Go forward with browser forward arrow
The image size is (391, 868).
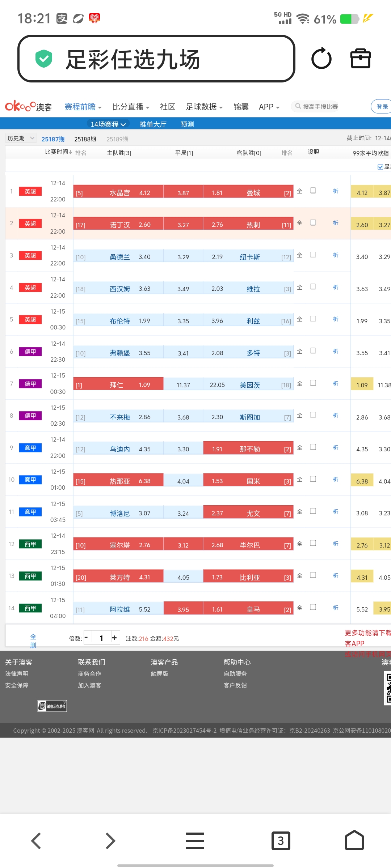pos(110,841)
